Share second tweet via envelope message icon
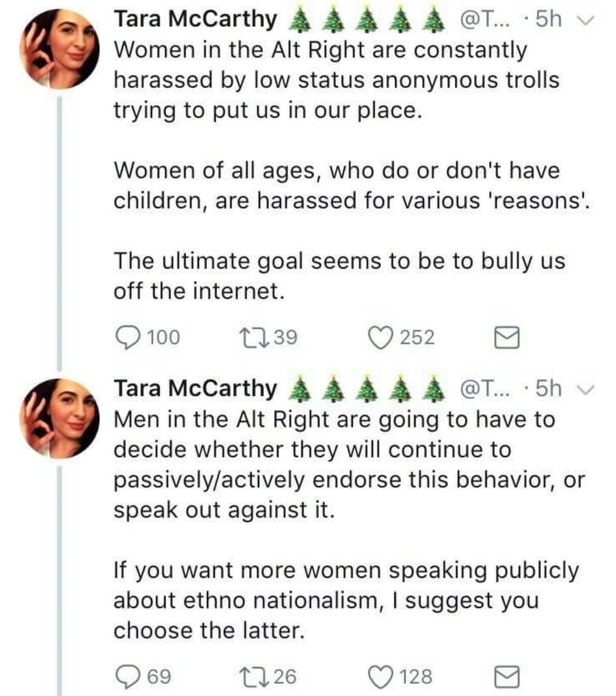616x696 pixels. [506, 677]
